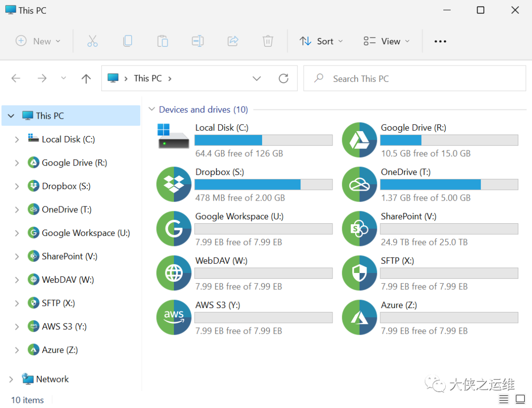The width and height of the screenshot is (532, 408).
Task: Click '64.4 GB free of 126 GB' text
Action: tap(239, 153)
